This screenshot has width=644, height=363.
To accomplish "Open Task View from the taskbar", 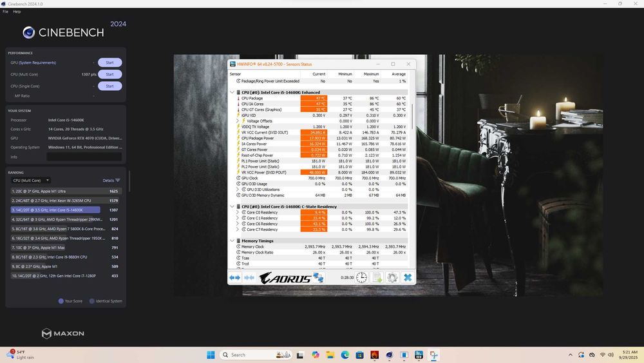I will click(x=300, y=355).
